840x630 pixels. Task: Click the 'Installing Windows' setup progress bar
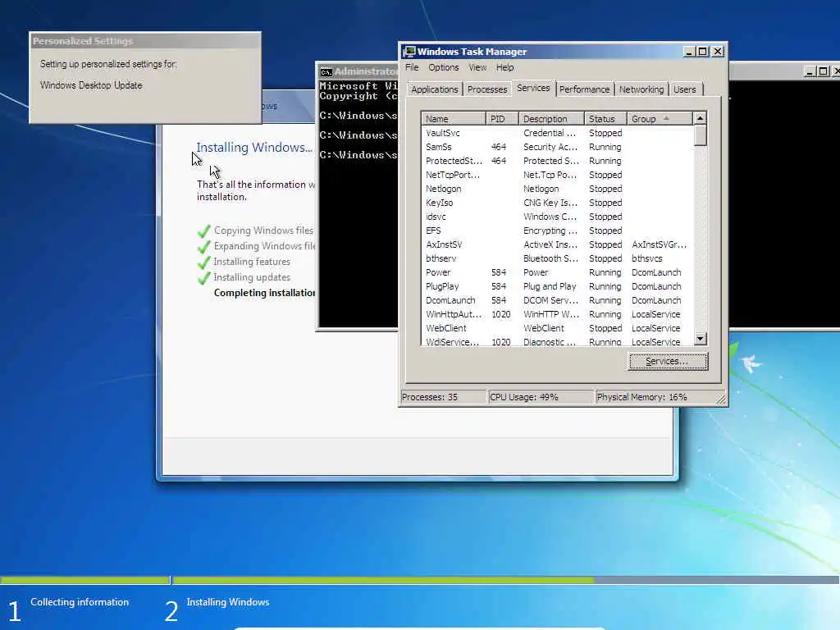coord(505,580)
